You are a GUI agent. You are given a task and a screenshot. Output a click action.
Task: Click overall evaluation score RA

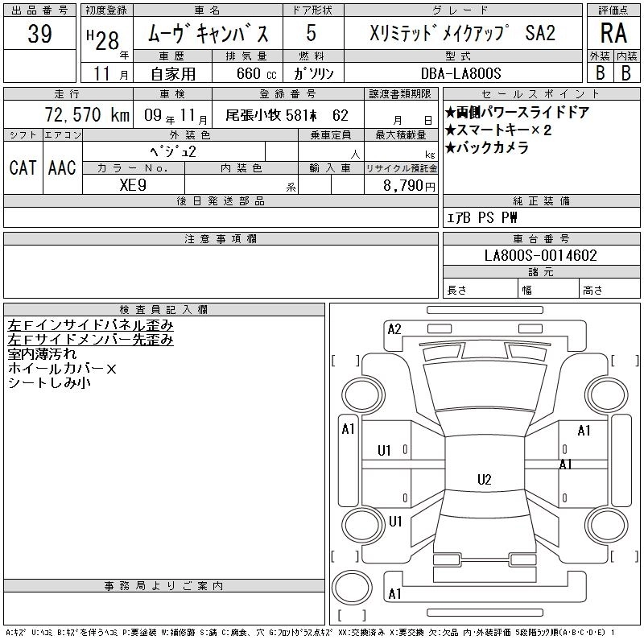pos(613,33)
